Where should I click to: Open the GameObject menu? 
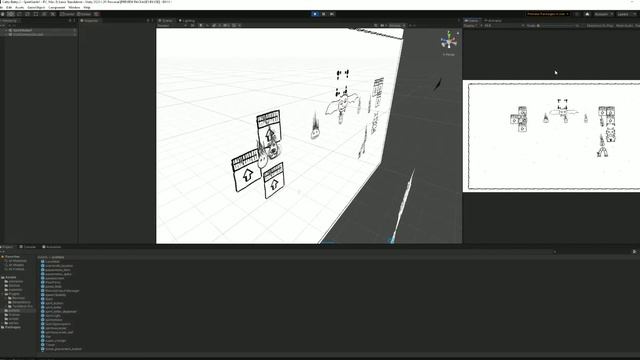(36, 7)
